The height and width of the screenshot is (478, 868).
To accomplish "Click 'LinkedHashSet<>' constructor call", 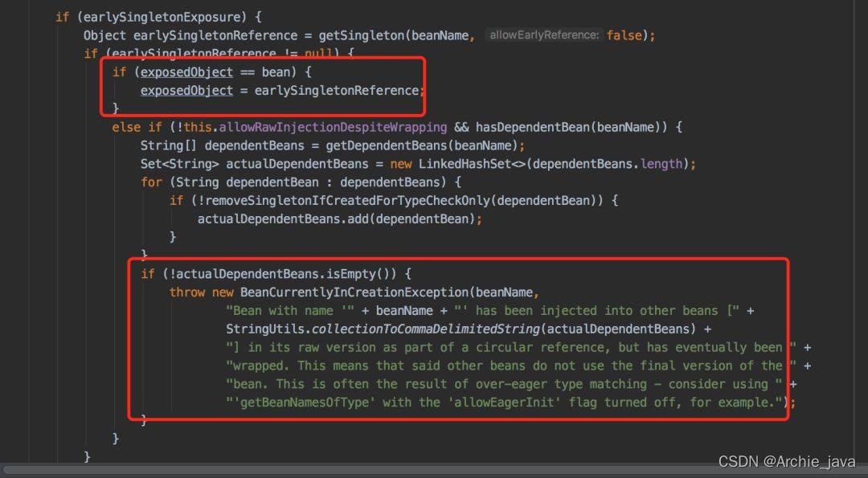I will (x=473, y=164).
